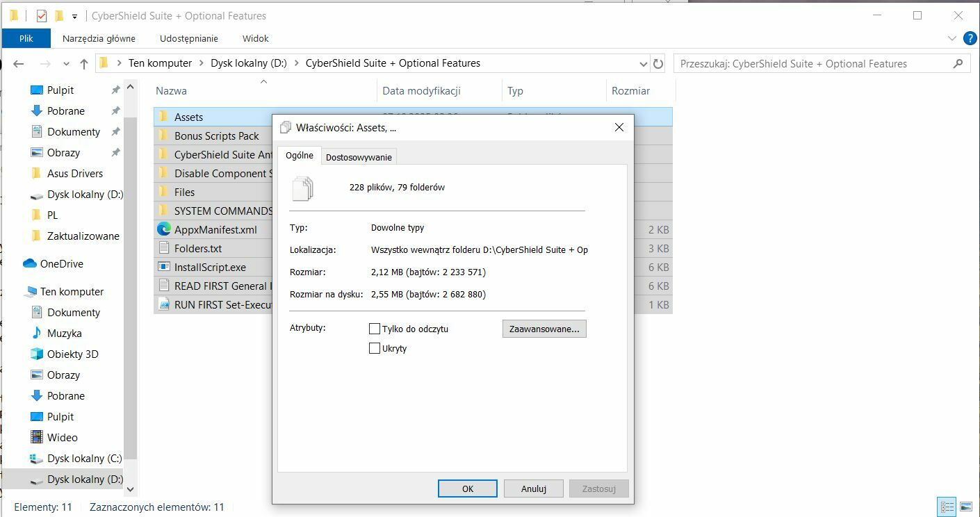The width and height of the screenshot is (980, 517).
Task: Open the recent locations dropdown arrow
Action: [67, 63]
